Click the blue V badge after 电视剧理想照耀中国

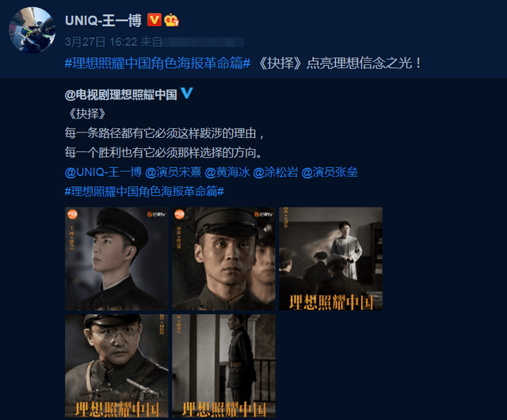[x=187, y=94]
